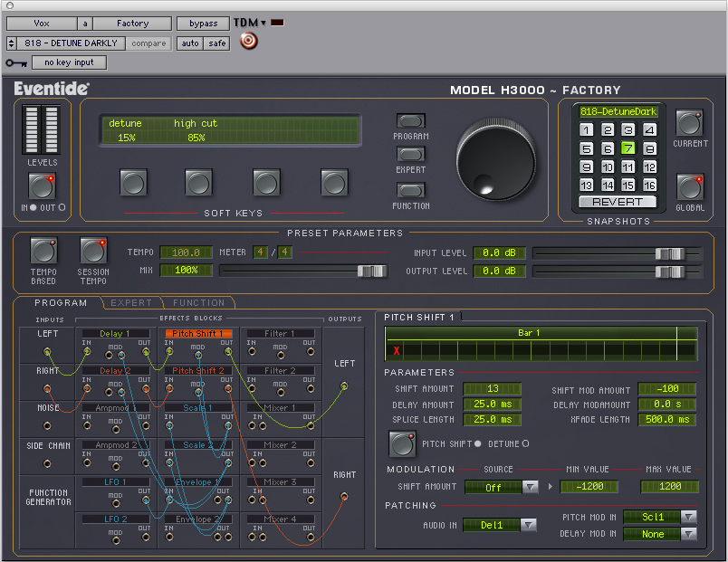Toggle the levels IN/OUT meter button
Viewport: 728px width, 562px height.
(x=42, y=186)
